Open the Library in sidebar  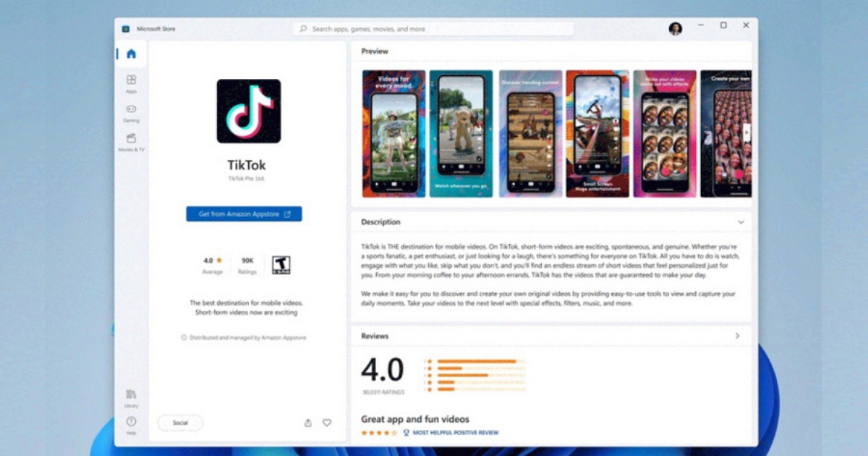[131, 398]
